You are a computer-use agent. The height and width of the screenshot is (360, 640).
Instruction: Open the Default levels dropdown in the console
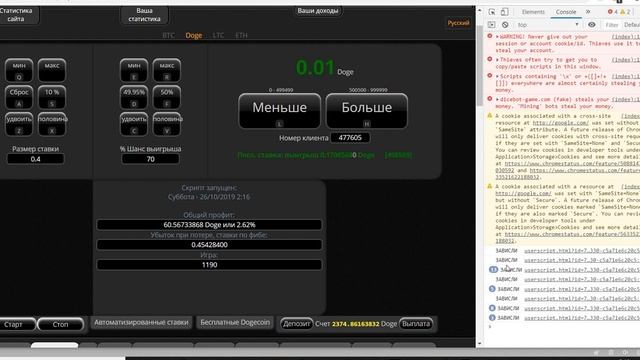coord(631,25)
